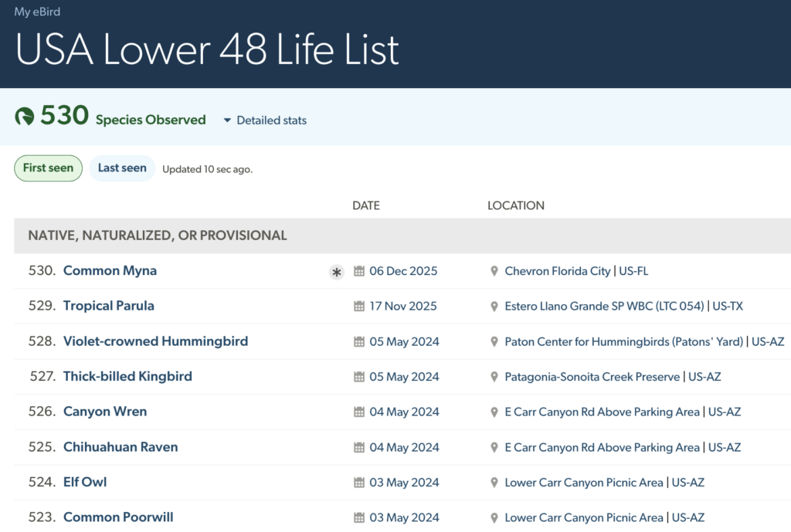791x532 pixels.
Task: Switch to the Last seen view
Action: [x=122, y=168]
